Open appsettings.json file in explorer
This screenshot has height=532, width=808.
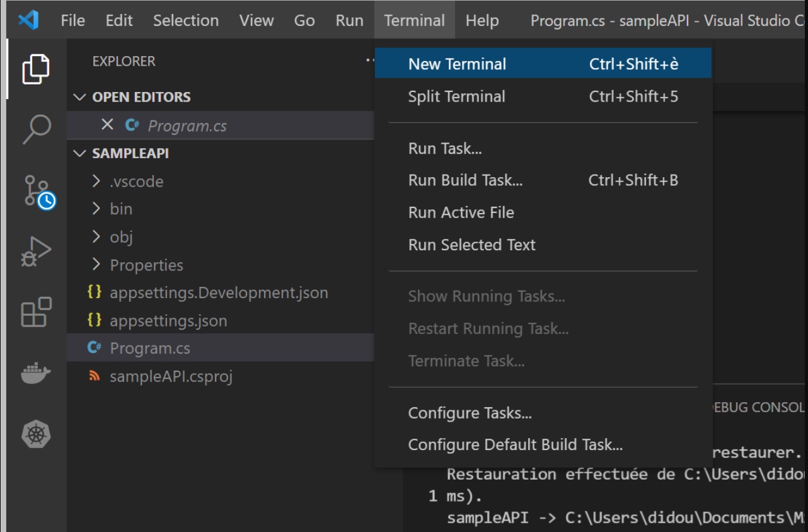click(x=168, y=320)
